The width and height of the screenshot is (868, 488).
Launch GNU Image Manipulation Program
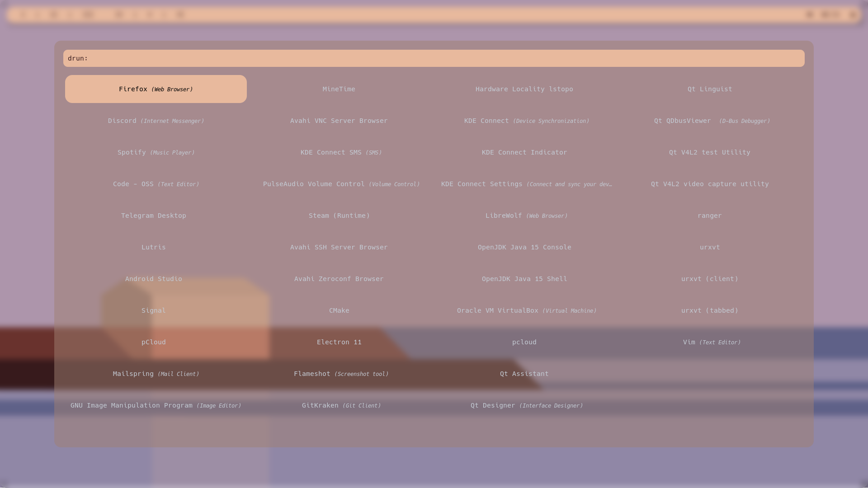[156, 405]
